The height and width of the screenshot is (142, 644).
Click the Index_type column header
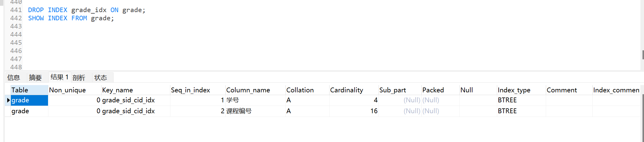pos(514,90)
